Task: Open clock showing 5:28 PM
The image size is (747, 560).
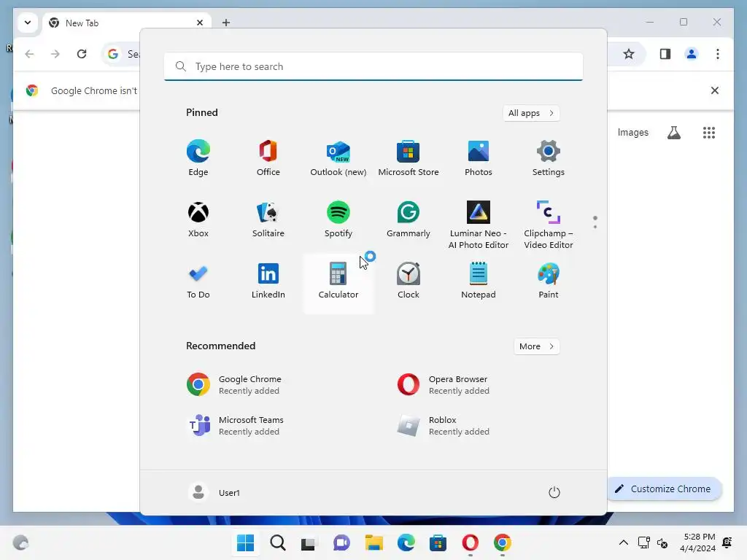Action: pos(698,542)
